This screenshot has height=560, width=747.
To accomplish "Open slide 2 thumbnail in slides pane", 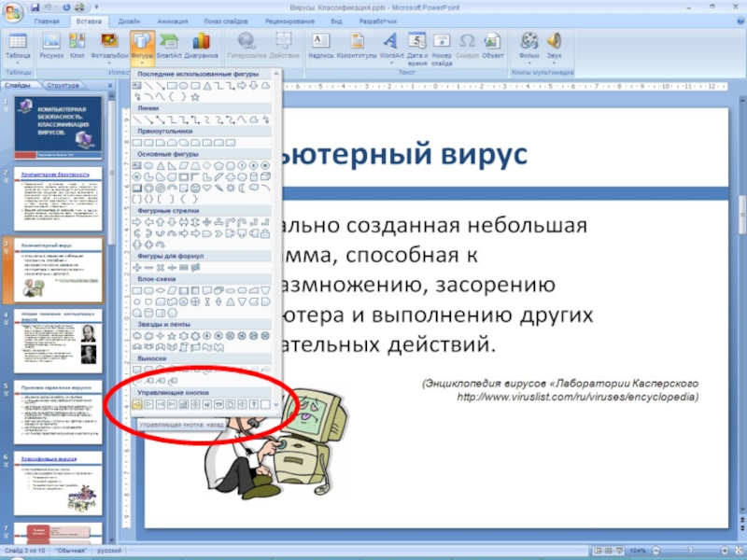I will tap(58, 199).
